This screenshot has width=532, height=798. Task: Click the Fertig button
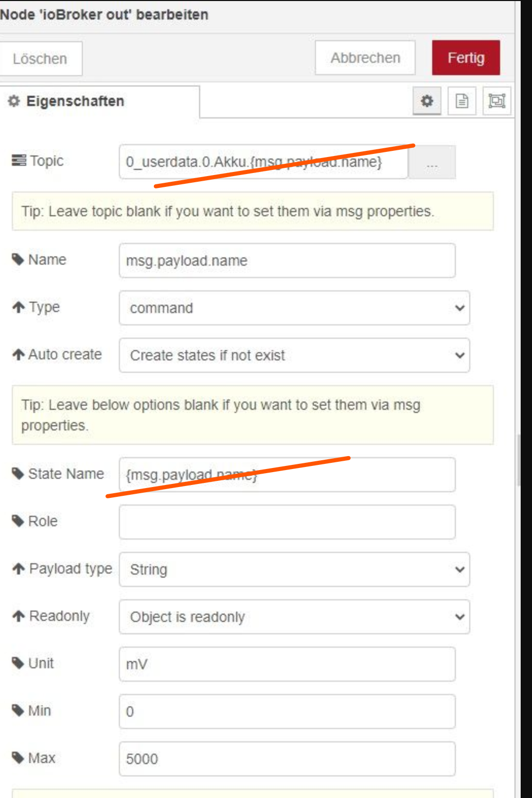point(466,58)
